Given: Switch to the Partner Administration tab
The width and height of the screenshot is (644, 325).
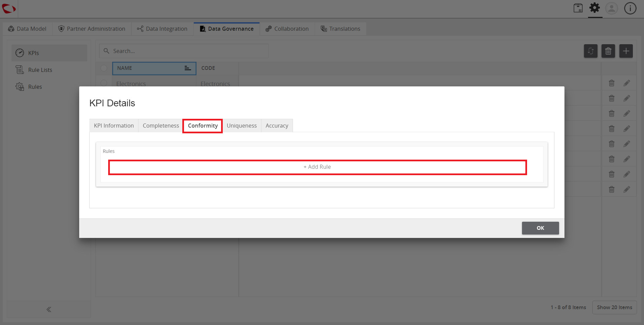Looking at the screenshot, I should pos(92,29).
